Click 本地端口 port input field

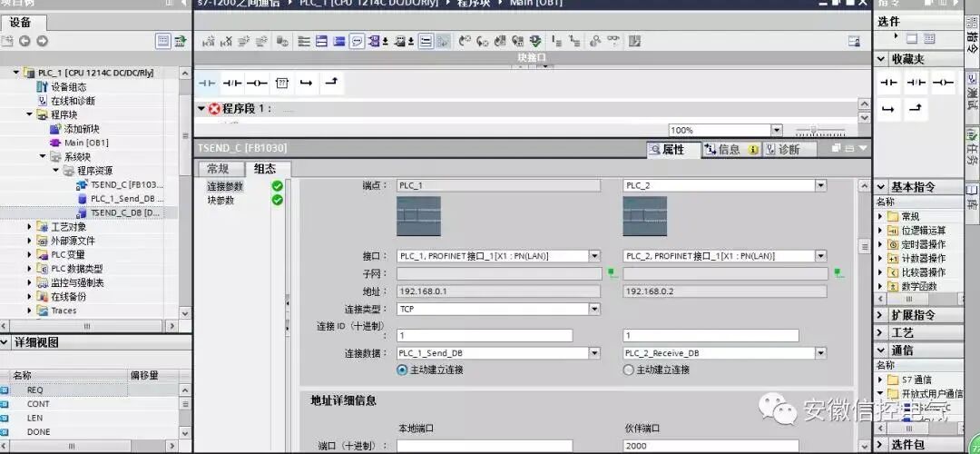(485, 446)
